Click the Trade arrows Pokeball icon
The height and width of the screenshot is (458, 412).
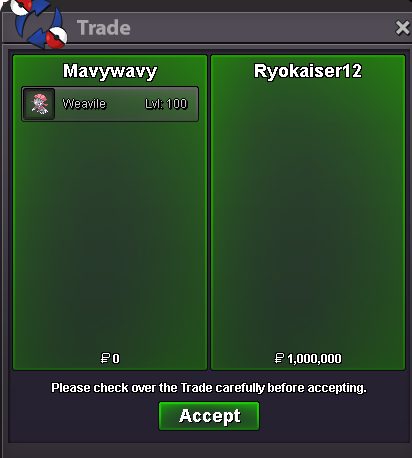tap(38, 24)
